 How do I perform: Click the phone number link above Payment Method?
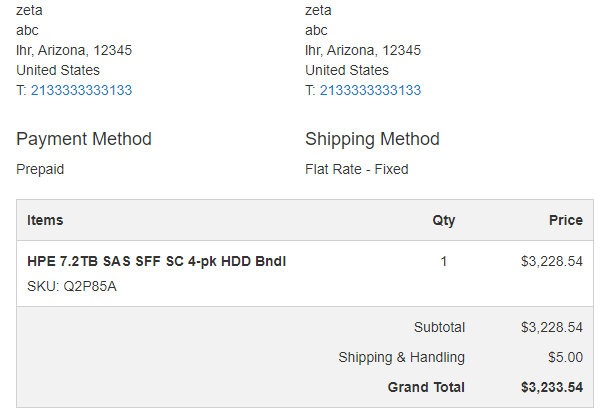click(81, 90)
